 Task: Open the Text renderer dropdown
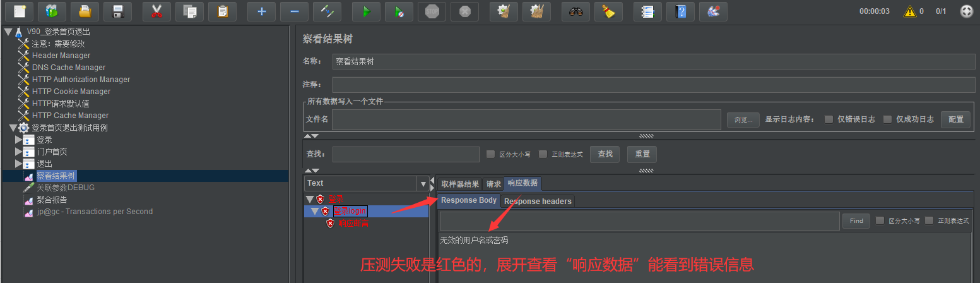423,184
